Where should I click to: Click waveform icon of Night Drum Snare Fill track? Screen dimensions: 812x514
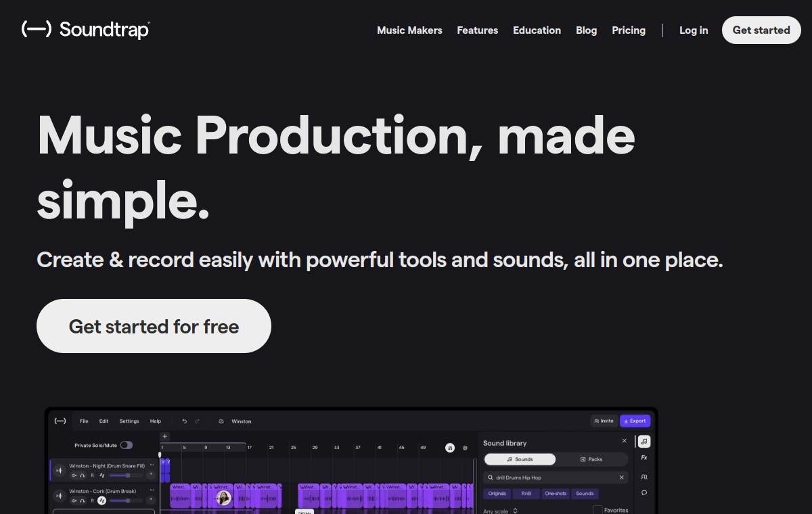coord(60,471)
